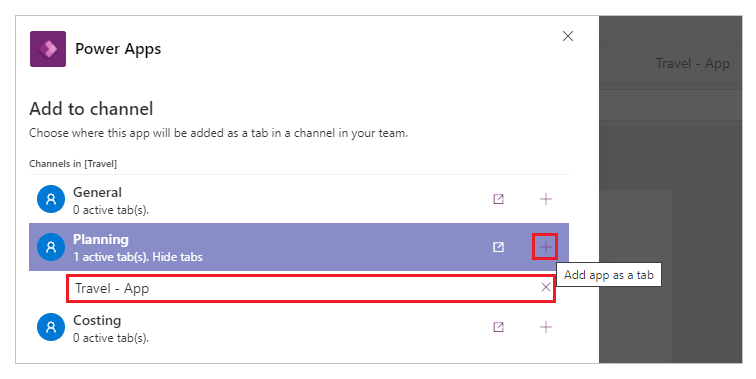Select the Travel - App tab entry

click(311, 288)
